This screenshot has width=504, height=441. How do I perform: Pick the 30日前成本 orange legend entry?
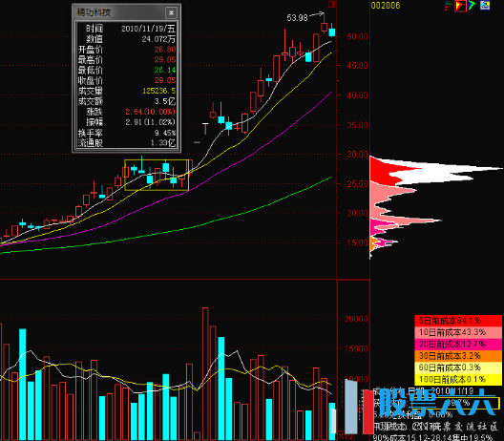(x=458, y=356)
